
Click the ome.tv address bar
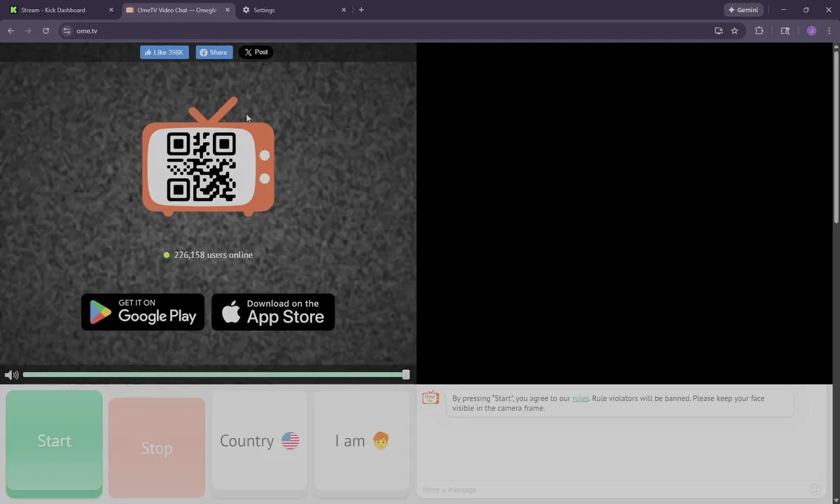392,31
